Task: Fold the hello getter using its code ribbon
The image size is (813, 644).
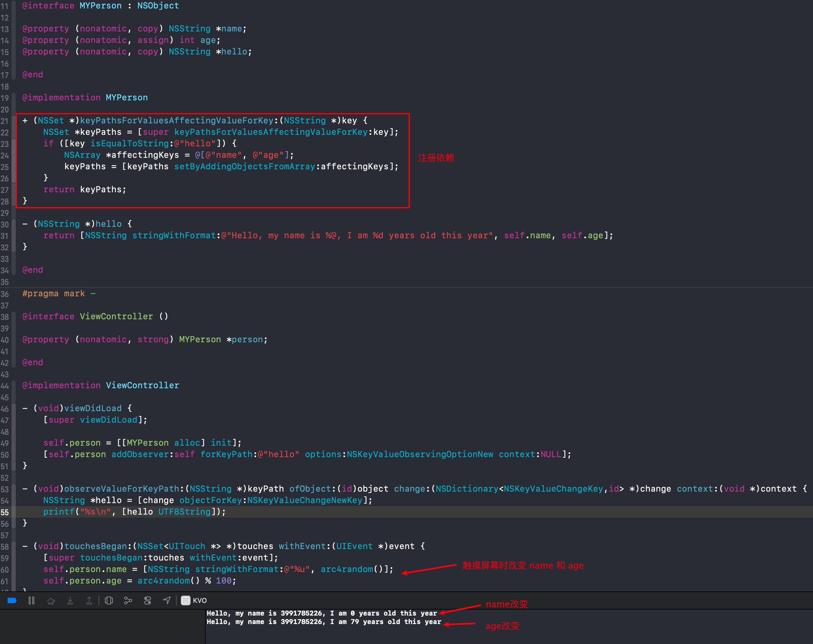Action: [x=14, y=235]
